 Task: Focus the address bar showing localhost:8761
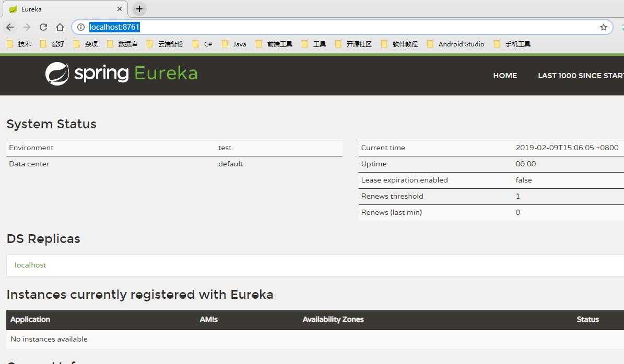pos(342,27)
